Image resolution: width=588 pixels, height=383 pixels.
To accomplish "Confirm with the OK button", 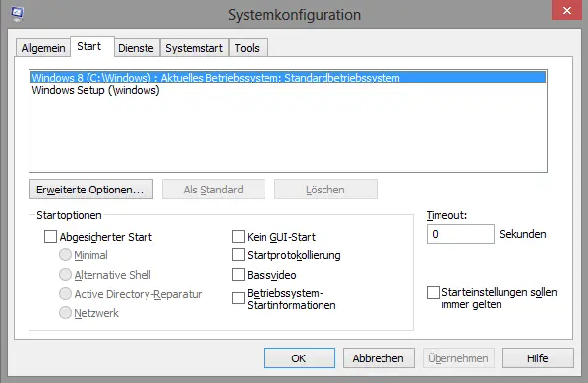I will click(x=299, y=358).
